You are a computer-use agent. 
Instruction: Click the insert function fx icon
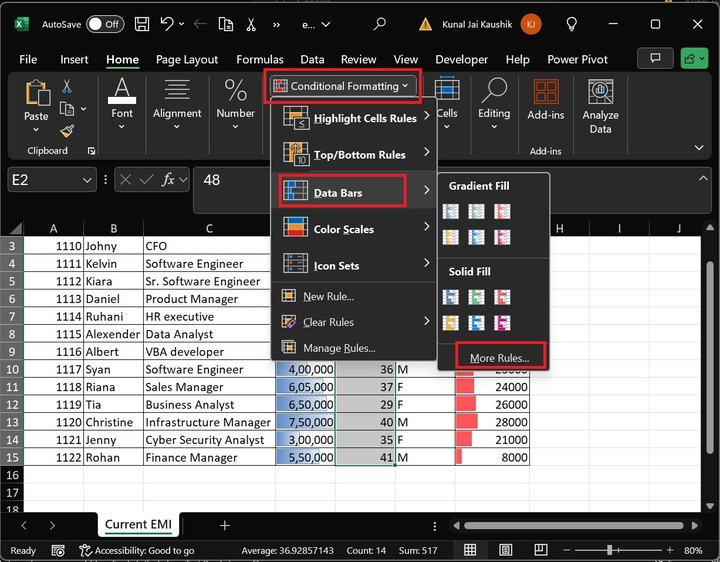tap(168, 180)
